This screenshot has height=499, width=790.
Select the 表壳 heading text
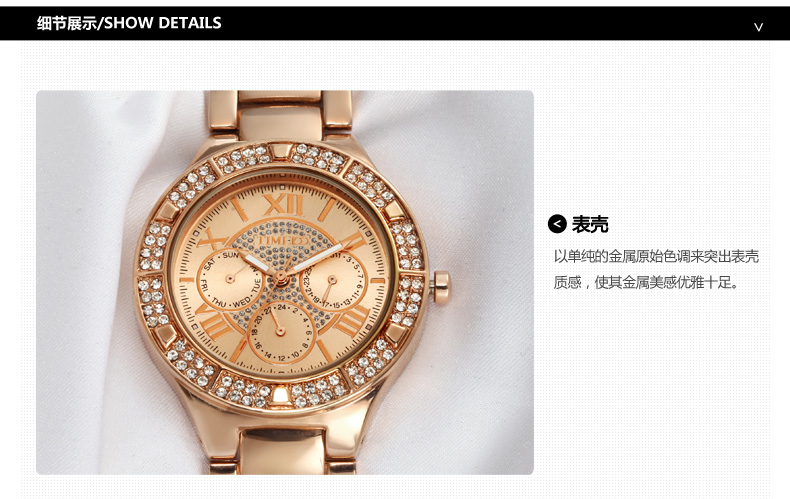pyautogui.click(x=590, y=224)
